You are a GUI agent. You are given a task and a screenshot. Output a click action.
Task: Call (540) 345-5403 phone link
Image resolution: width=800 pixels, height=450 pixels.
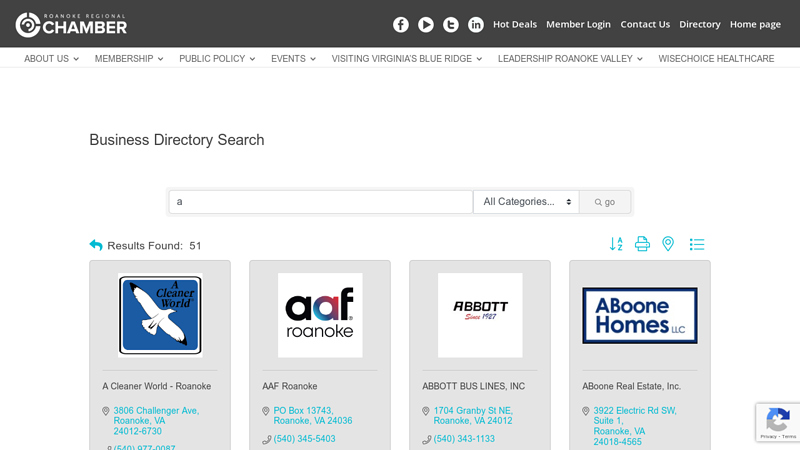click(305, 439)
